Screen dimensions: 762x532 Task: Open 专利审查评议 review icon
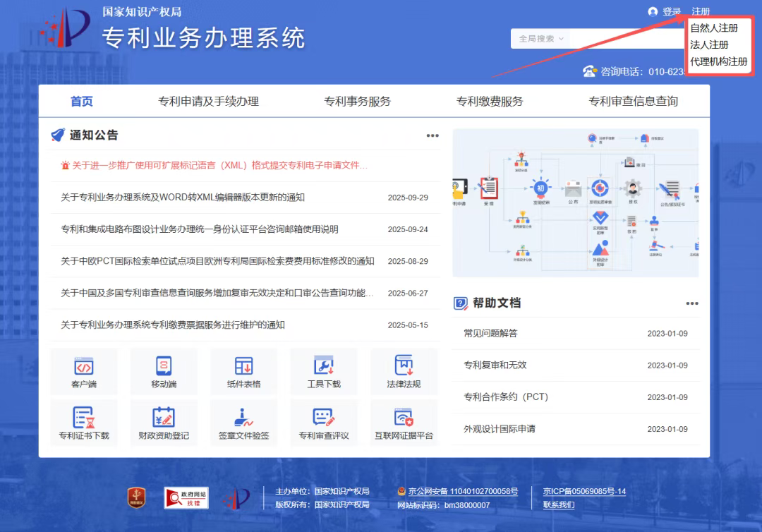324,423
